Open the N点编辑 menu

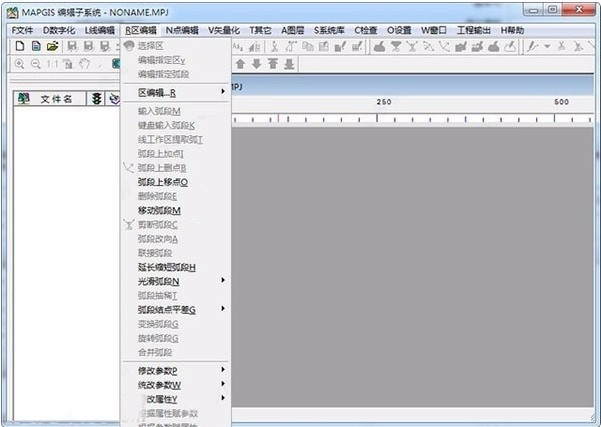point(182,31)
